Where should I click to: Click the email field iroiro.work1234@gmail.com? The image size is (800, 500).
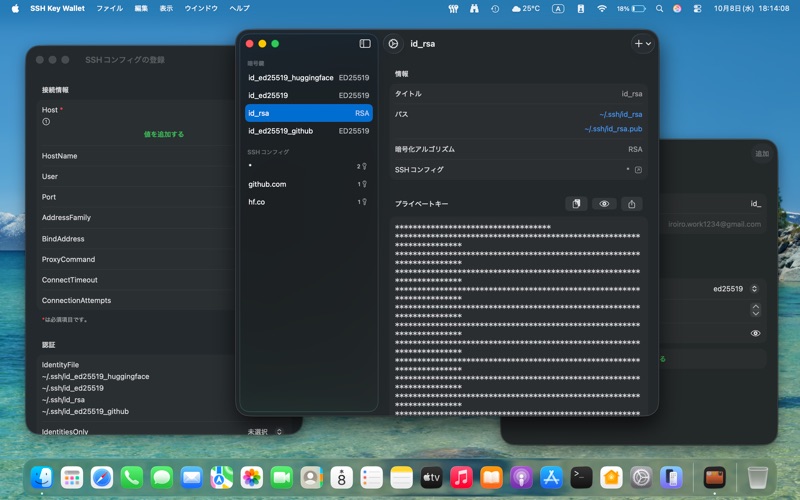point(714,224)
